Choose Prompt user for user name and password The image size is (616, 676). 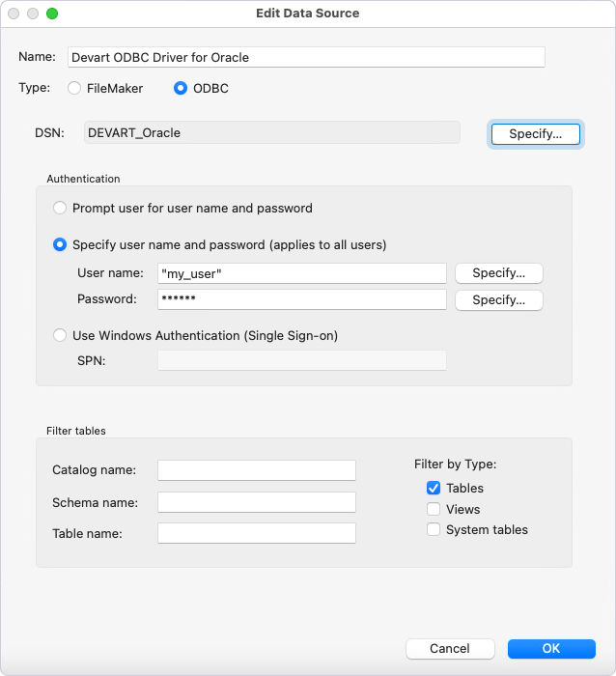click(x=60, y=208)
